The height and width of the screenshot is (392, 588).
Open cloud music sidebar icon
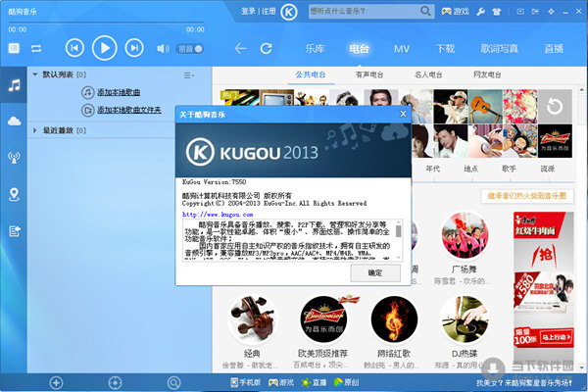click(14, 121)
